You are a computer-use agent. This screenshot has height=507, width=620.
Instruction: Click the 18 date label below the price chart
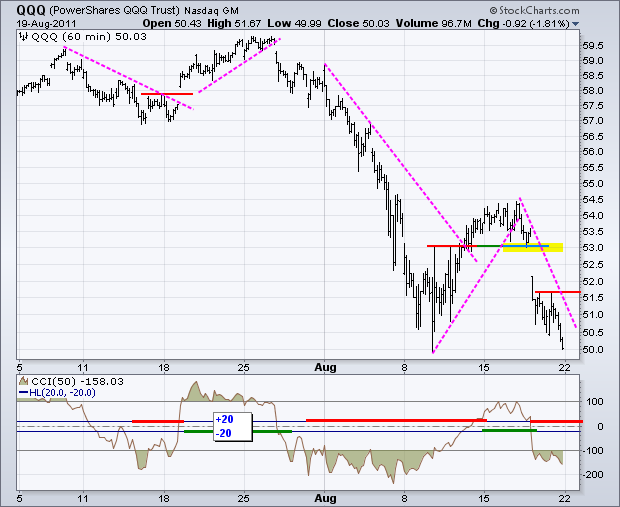(164, 367)
